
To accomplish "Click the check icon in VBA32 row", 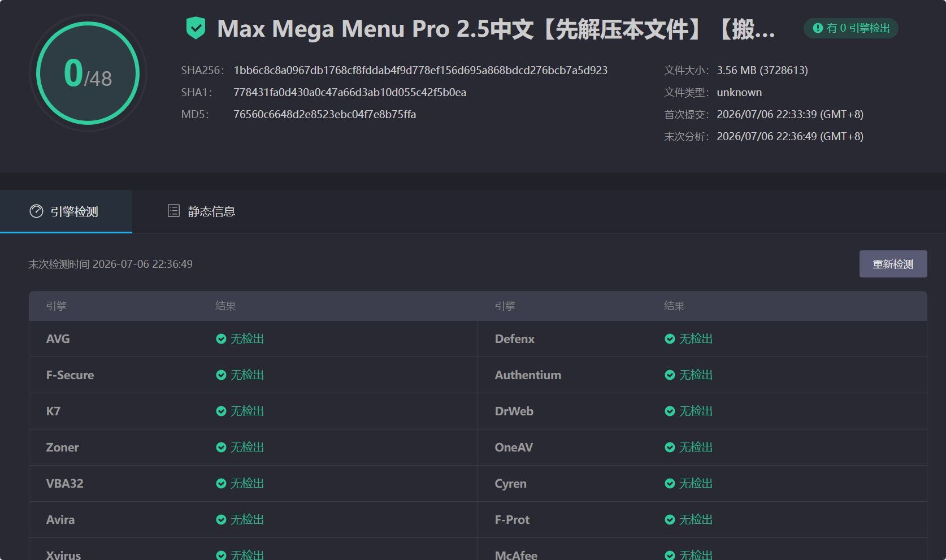I will pos(221,483).
